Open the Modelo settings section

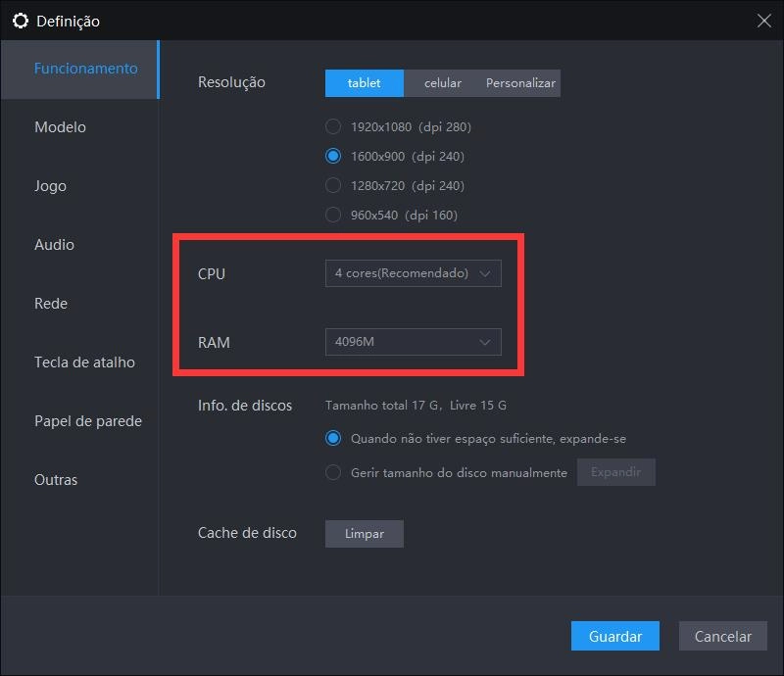tap(59, 127)
